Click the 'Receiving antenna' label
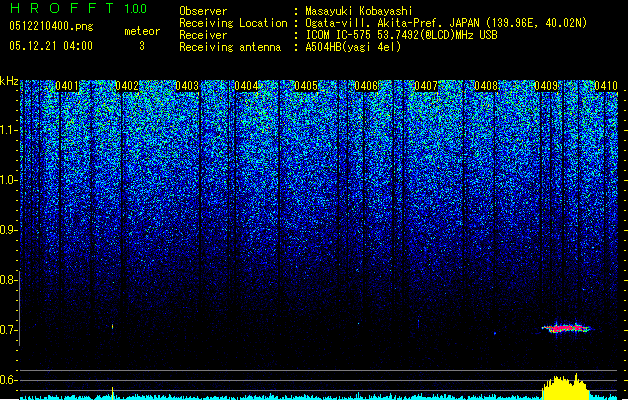The image size is (629, 400). 230,47
